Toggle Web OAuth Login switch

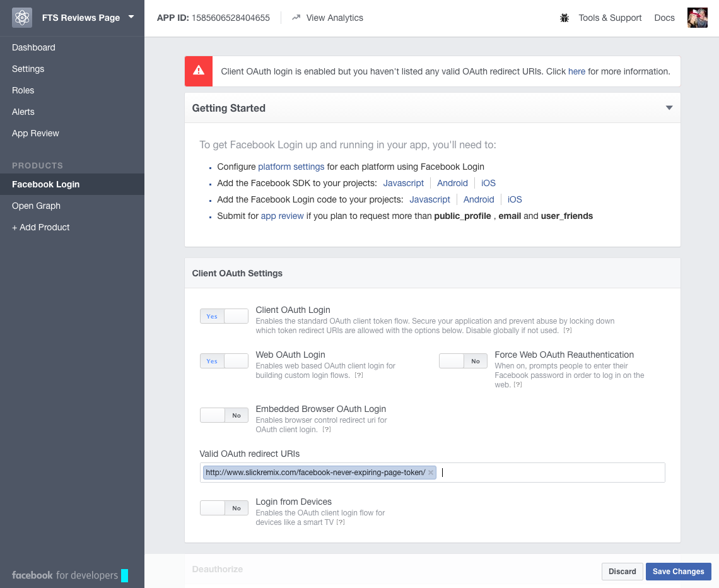tap(225, 361)
